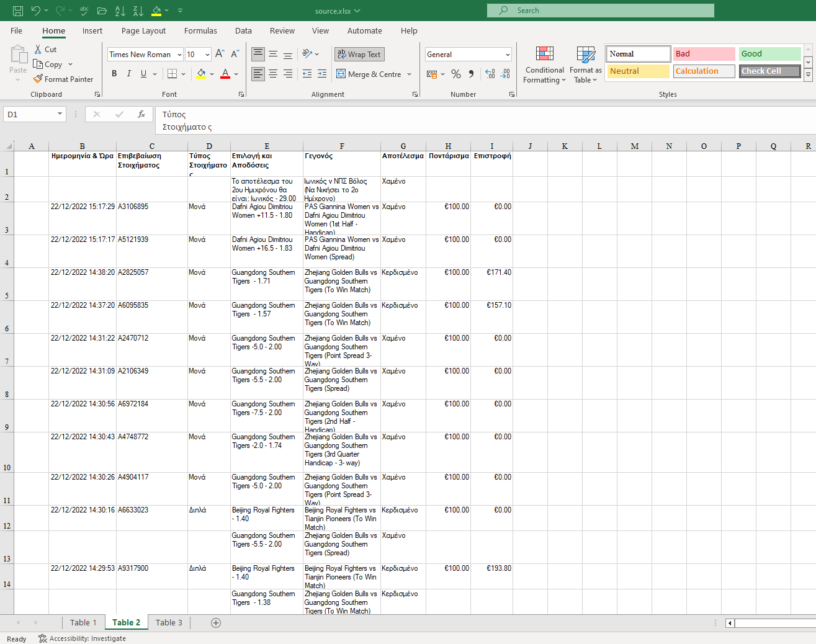Click the Format Painter brush

click(x=38, y=79)
